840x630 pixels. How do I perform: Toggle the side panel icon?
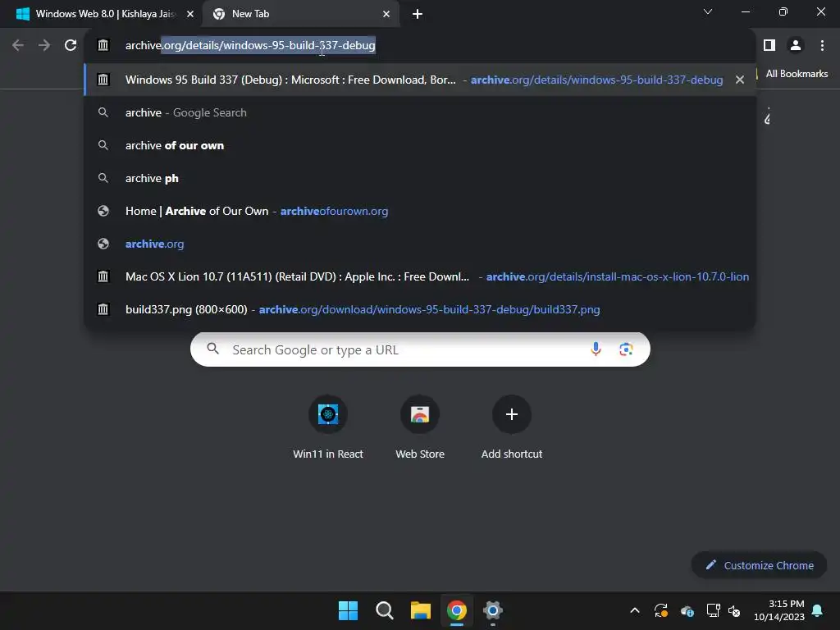(769, 46)
